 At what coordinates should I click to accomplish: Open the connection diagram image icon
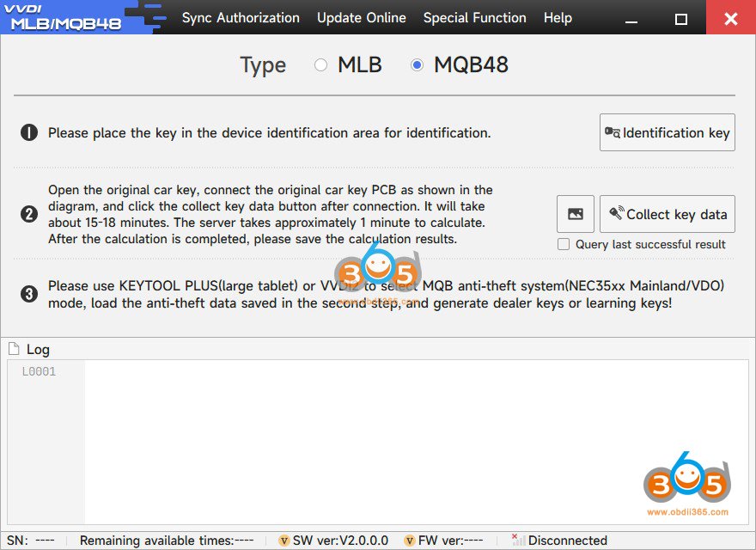[576, 214]
